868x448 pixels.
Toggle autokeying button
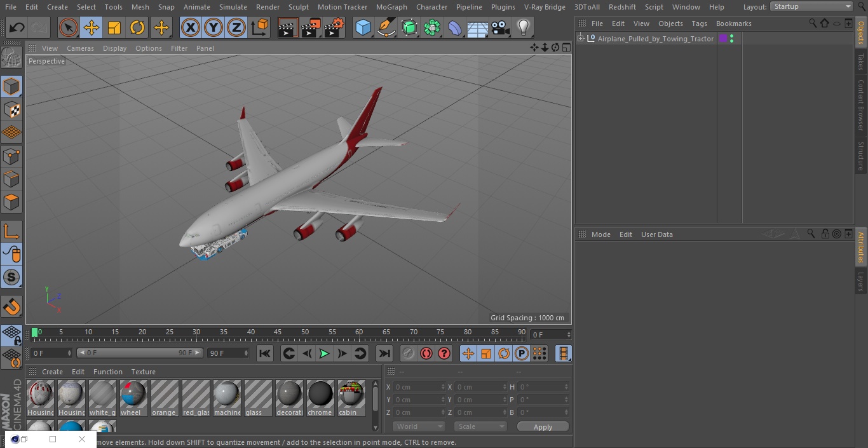click(x=426, y=353)
